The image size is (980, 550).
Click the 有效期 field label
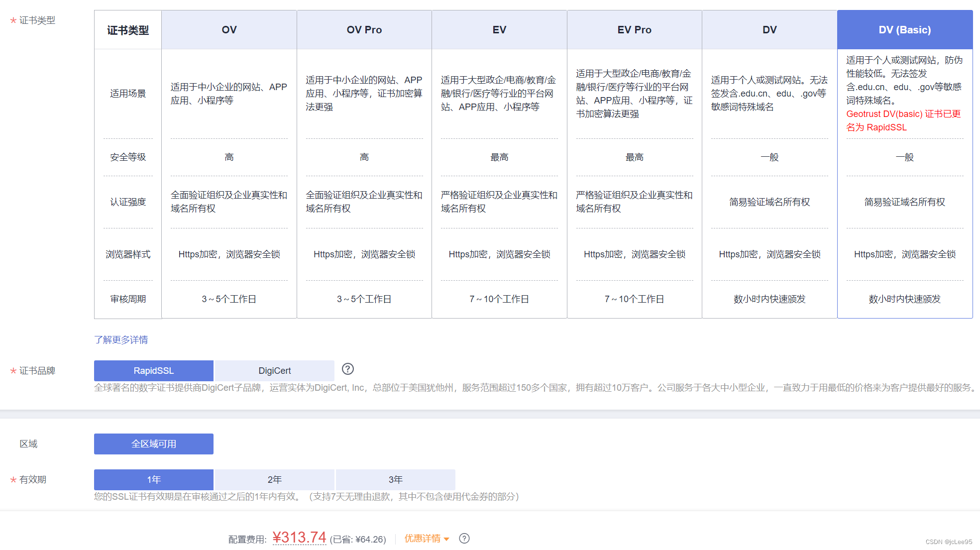click(33, 480)
